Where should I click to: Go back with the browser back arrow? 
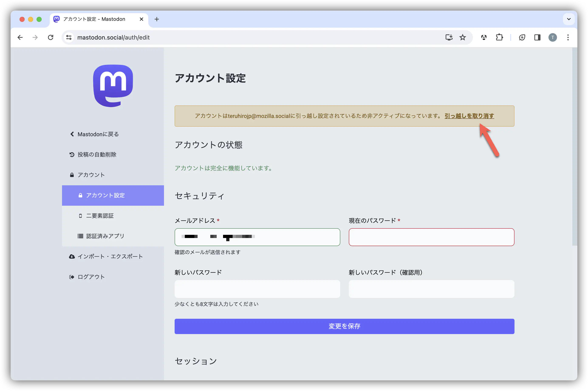tap(20, 37)
